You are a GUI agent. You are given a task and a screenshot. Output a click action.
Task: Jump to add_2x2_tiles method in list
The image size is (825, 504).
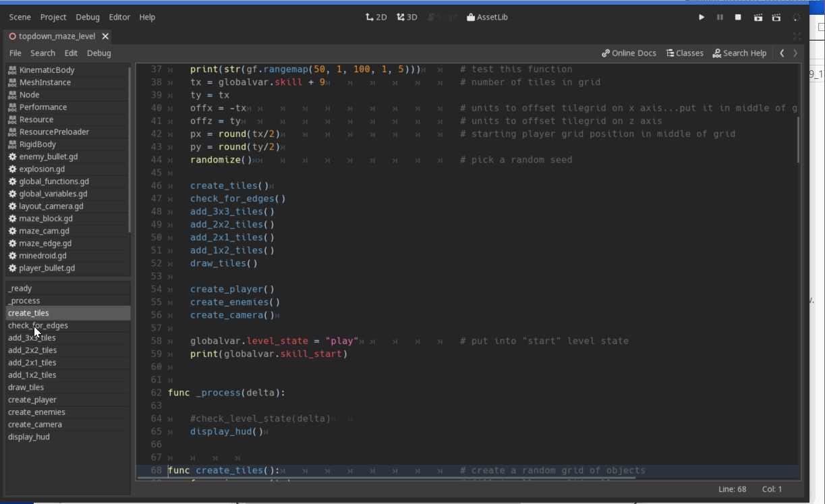pyautogui.click(x=68, y=350)
